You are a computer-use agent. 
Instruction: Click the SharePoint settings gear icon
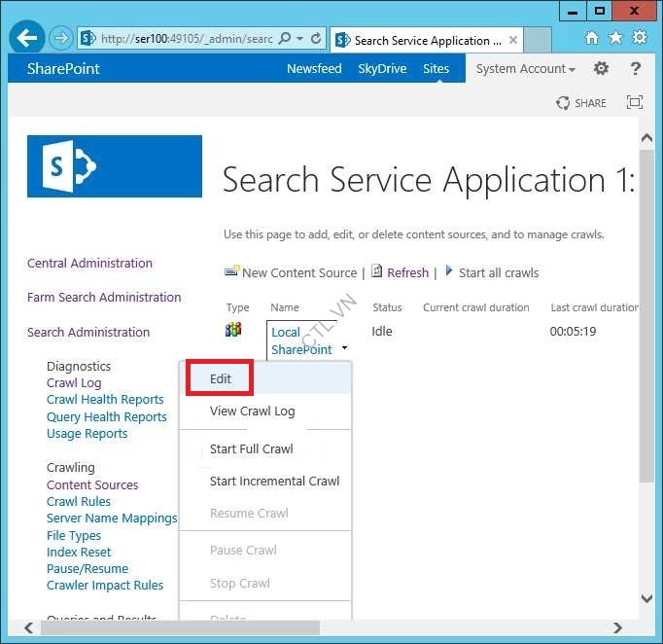tap(601, 69)
